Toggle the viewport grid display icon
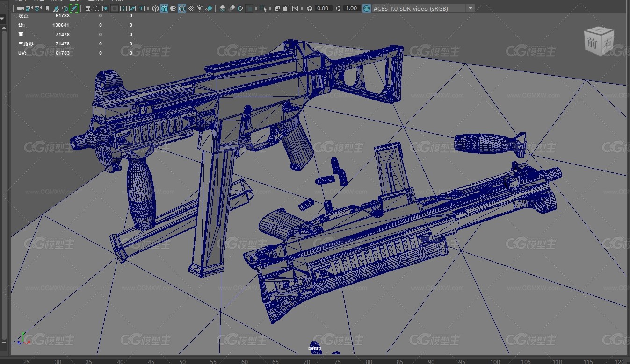Viewport: 630px width, 364px height. coord(87,8)
